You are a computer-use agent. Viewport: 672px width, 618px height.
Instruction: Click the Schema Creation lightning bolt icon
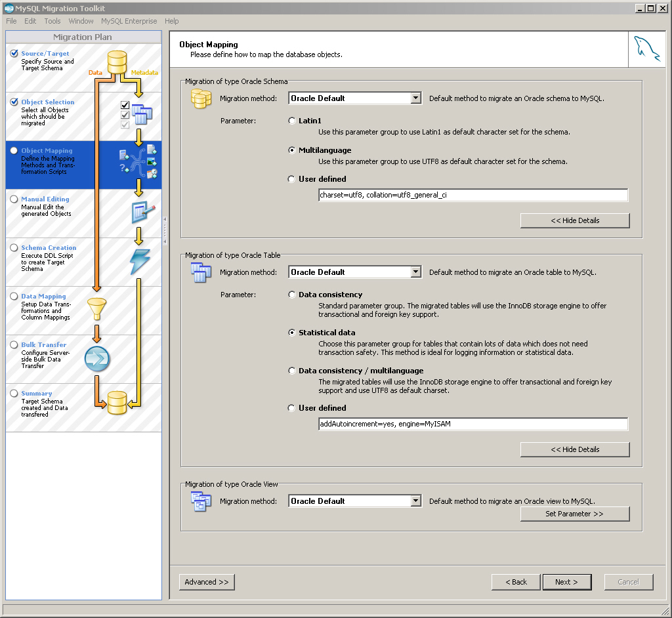(x=140, y=261)
